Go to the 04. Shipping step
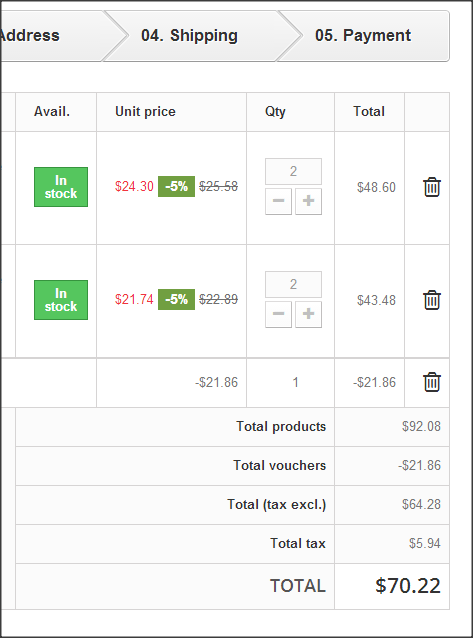The height and width of the screenshot is (638, 473). pos(189,36)
